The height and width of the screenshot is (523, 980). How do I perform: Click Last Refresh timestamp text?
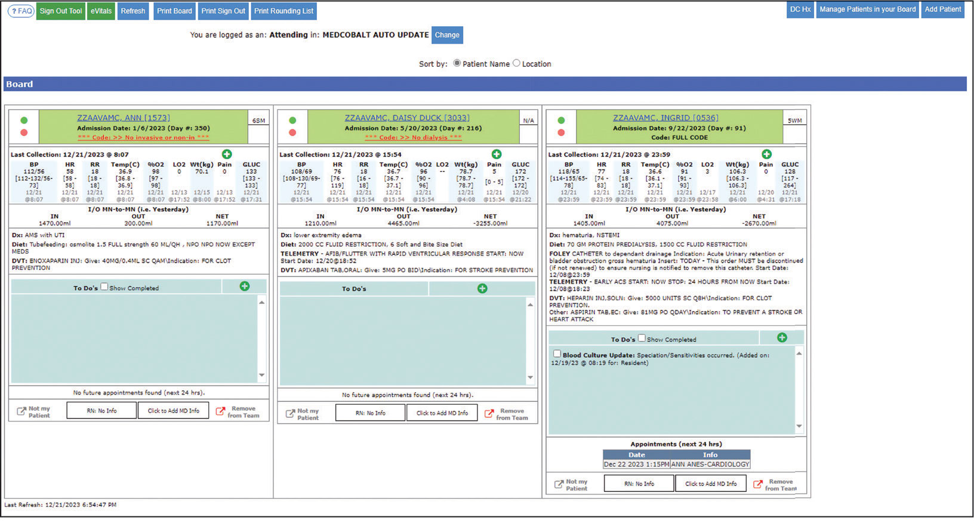point(60,505)
